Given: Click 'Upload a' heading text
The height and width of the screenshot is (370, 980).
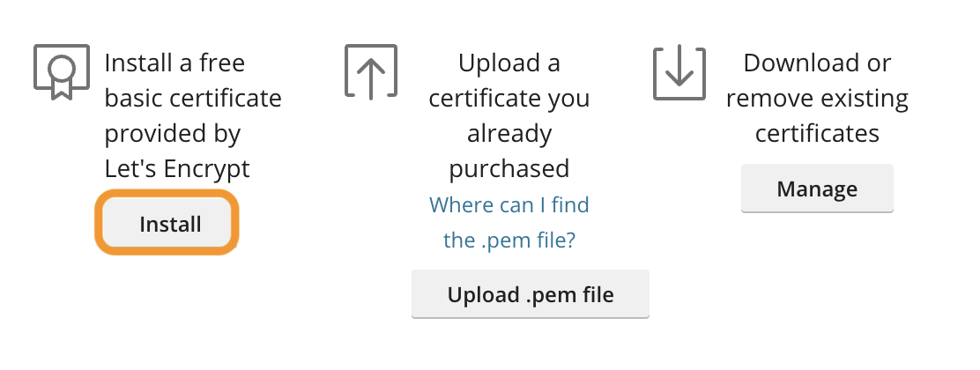Looking at the screenshot, I should click(509, 63).
